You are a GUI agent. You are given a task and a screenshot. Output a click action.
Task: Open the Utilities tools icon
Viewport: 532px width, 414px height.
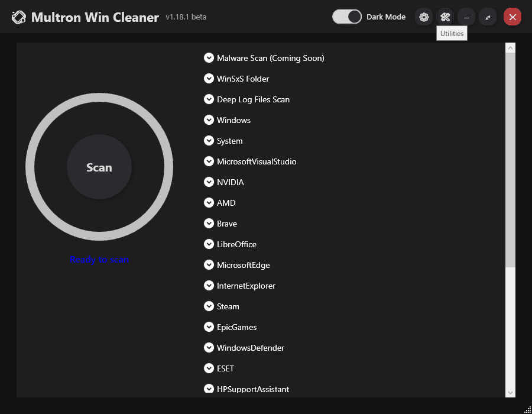pos(445,17)
